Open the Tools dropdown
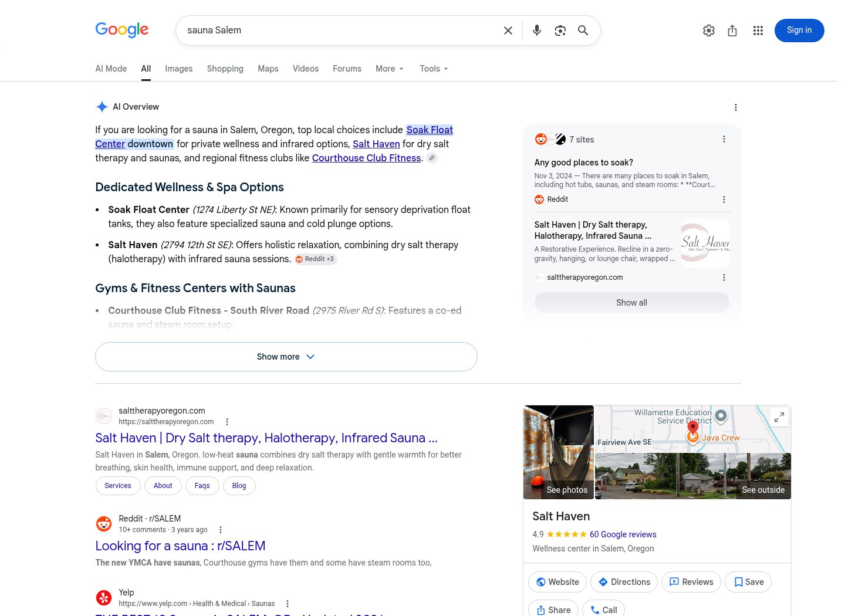The width and height of the screenshot is (845, 616). (434, 69)
